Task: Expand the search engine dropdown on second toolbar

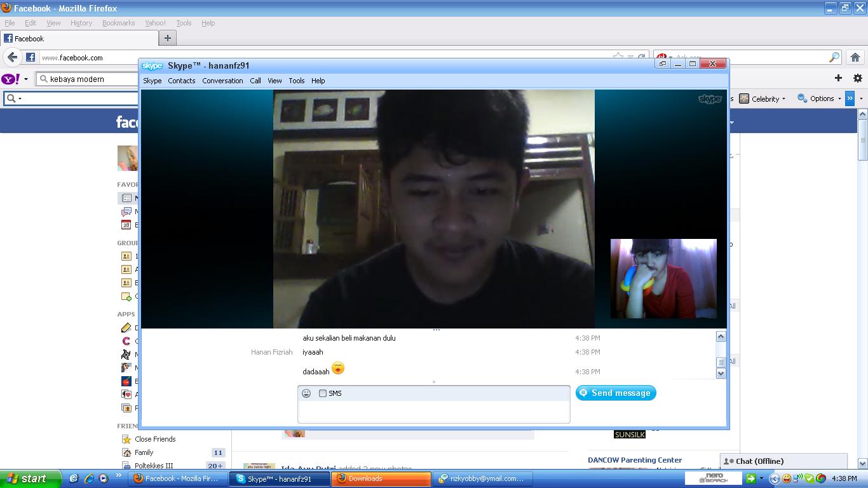Action: [x=20, y=98]
